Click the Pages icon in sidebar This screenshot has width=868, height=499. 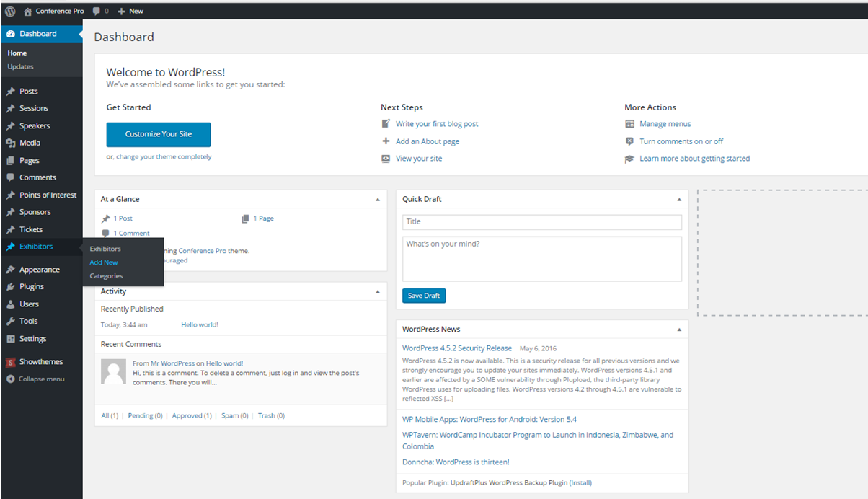click(10, 160)
